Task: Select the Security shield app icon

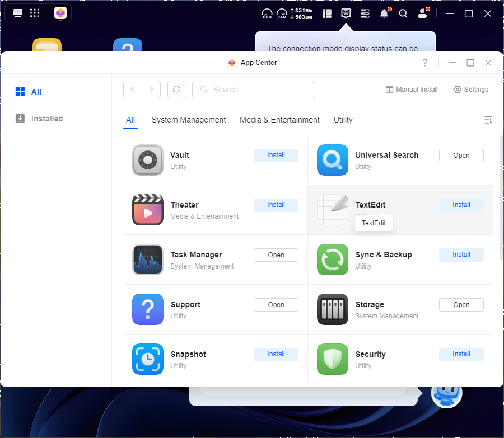Action: pyautogui.click(x=333, y=359)
